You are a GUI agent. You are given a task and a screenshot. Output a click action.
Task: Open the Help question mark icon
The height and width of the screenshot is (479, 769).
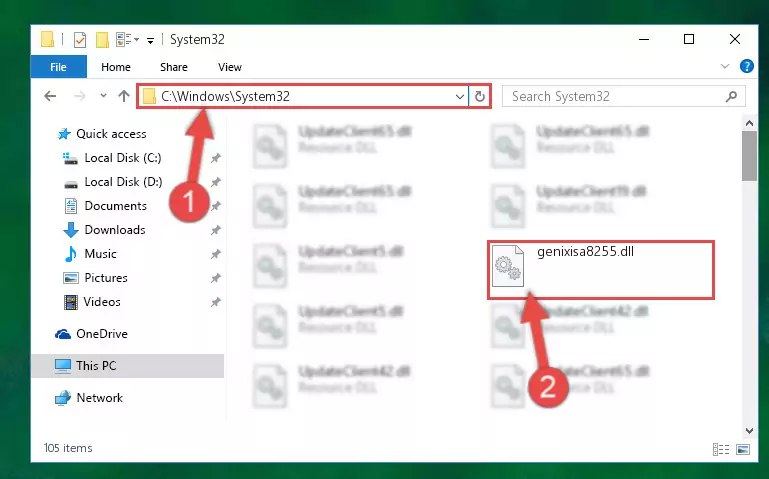coord(746,66)
